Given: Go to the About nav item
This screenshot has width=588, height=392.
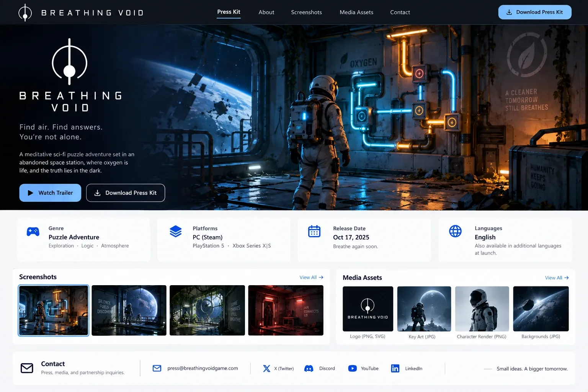Looking at the screenshot, I should coord(266,12).
